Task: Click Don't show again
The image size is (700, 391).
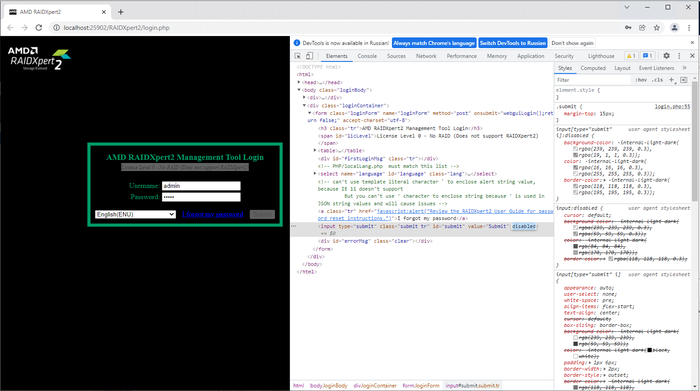Action: [572, 43]
